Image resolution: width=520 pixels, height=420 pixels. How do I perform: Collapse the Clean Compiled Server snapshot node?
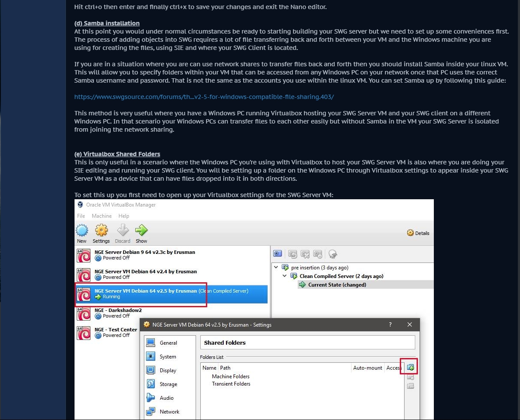(x=285, y=276)
